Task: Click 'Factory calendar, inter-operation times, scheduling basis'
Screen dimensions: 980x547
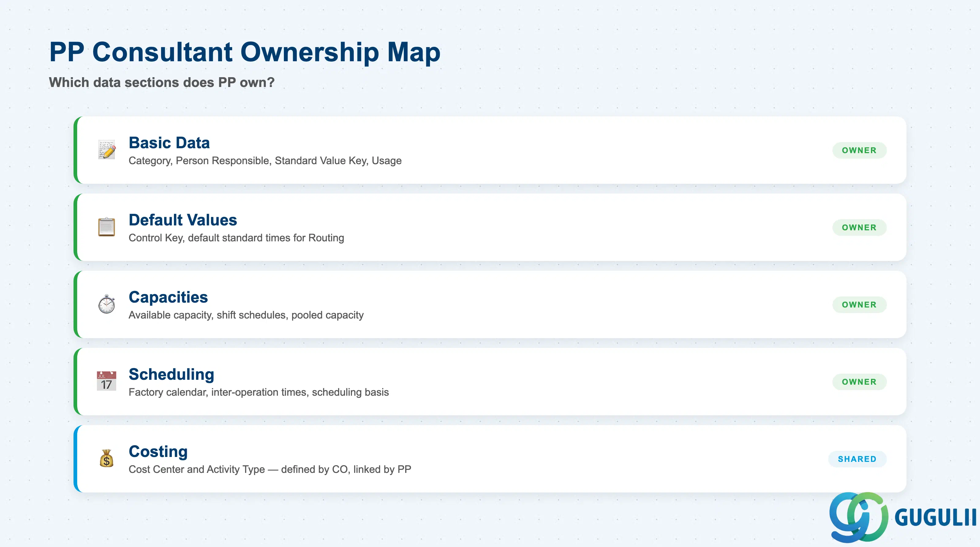Action: [x=259, y=393]
